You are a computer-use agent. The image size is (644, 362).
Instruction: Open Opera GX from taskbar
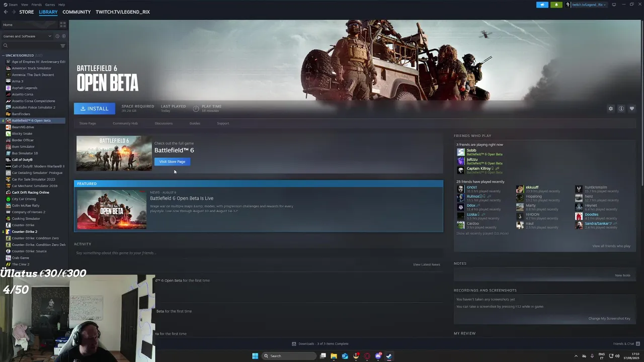coord(367,356)
